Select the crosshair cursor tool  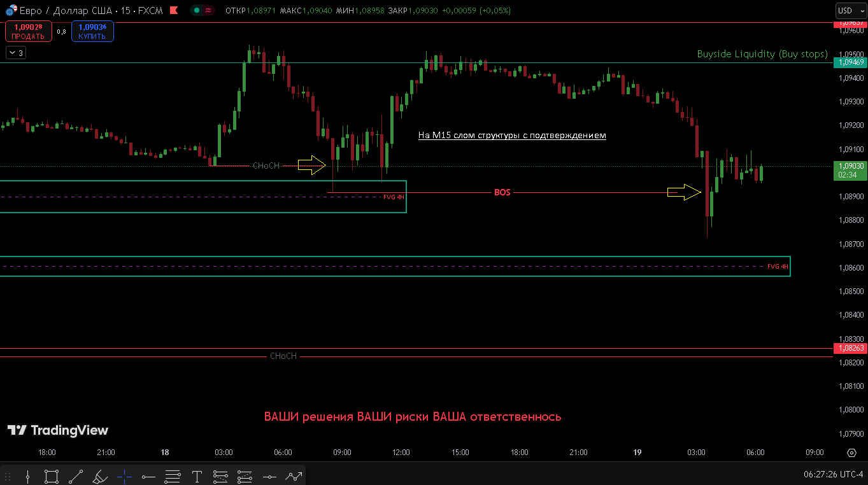click(x=124, y=476)
